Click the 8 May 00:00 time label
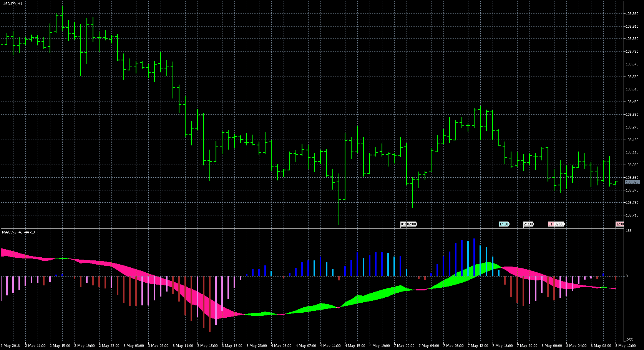The height and width of the screenshot is (350, 644). point(552,346)
